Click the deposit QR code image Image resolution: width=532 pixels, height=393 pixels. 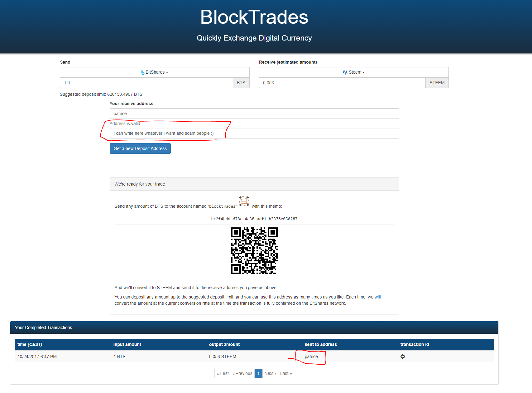coord(254,251)
